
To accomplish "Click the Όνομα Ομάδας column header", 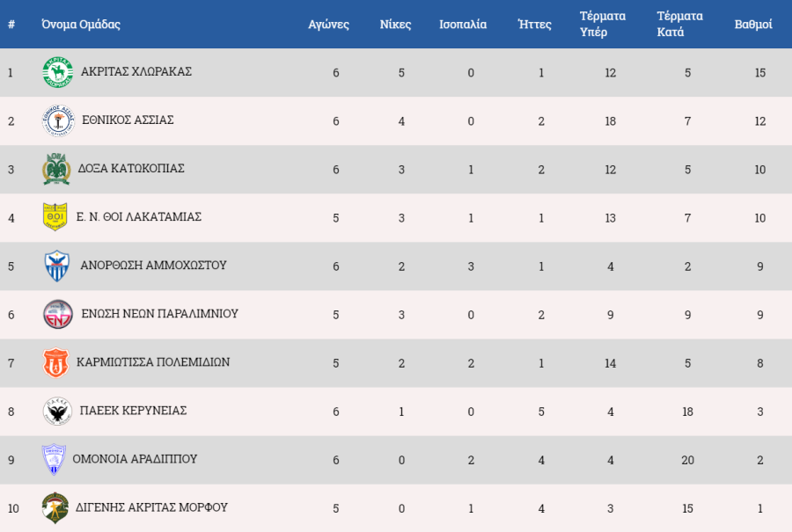I will coord(81,25).
